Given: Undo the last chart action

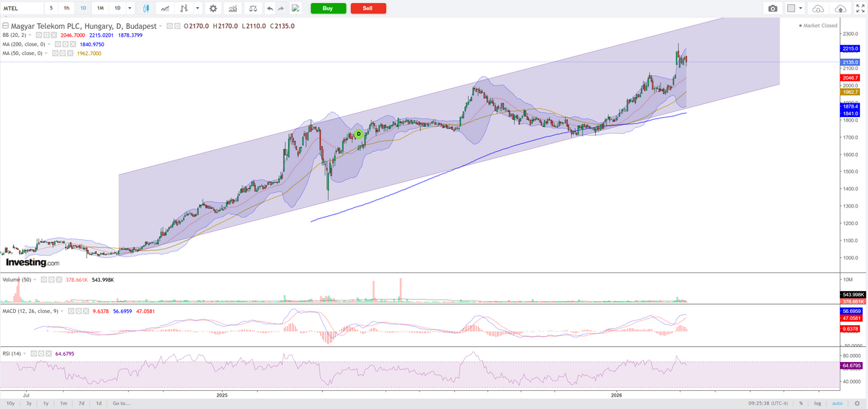Looking at the screenshot, I should [x=270, y=9].
